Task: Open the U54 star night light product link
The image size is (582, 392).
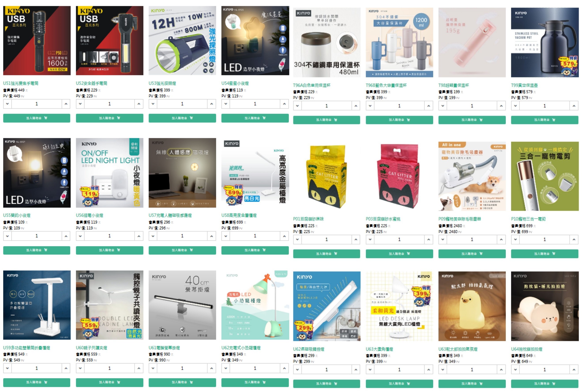Action: [235, 83]
